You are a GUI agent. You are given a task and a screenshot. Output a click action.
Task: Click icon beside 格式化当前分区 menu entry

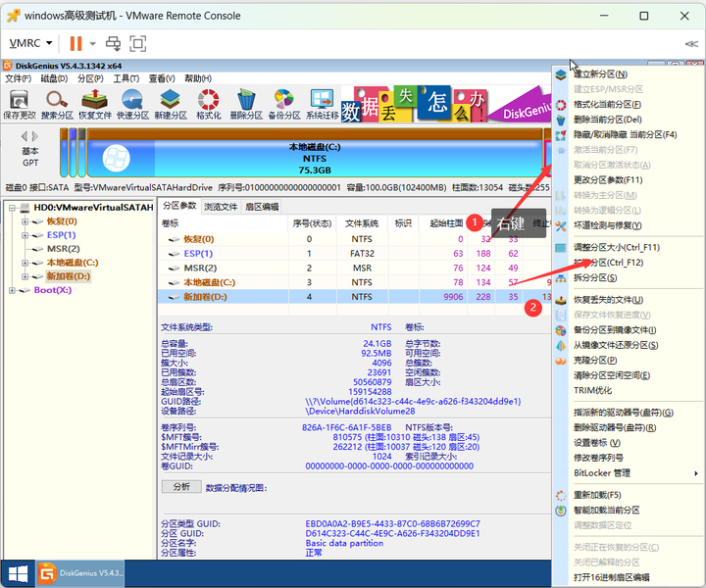pos(561,105)
